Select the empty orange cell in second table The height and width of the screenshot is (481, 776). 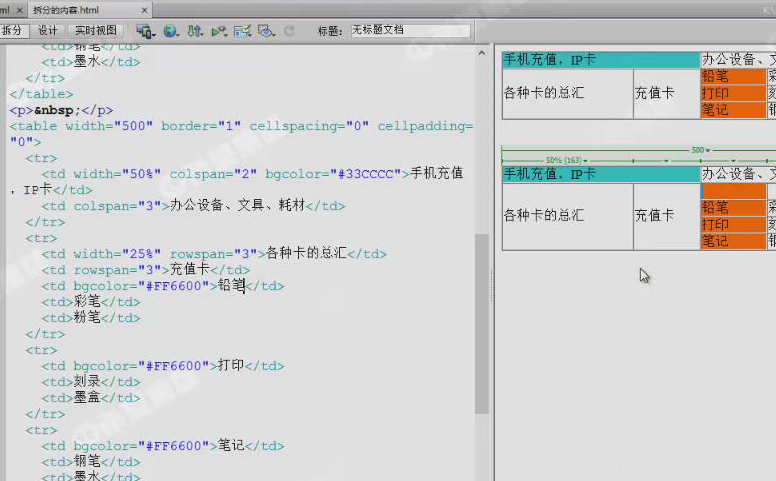[733, 191]
